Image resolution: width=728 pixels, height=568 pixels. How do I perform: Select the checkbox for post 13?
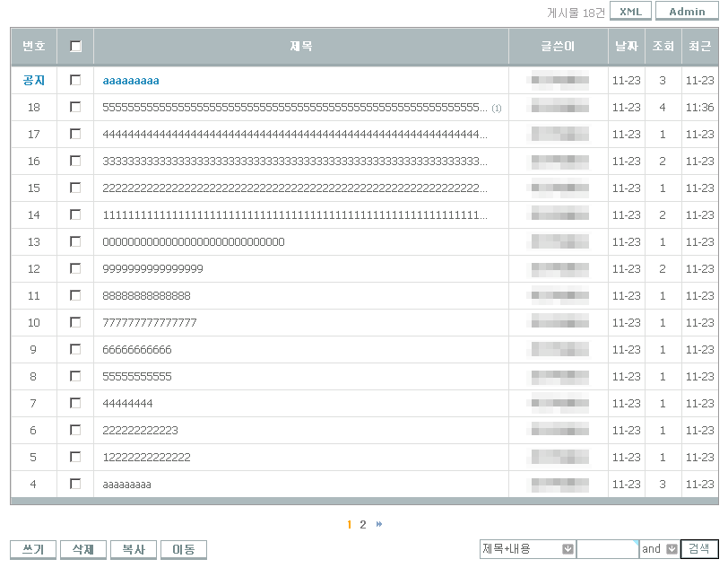[x=75, y=241]
